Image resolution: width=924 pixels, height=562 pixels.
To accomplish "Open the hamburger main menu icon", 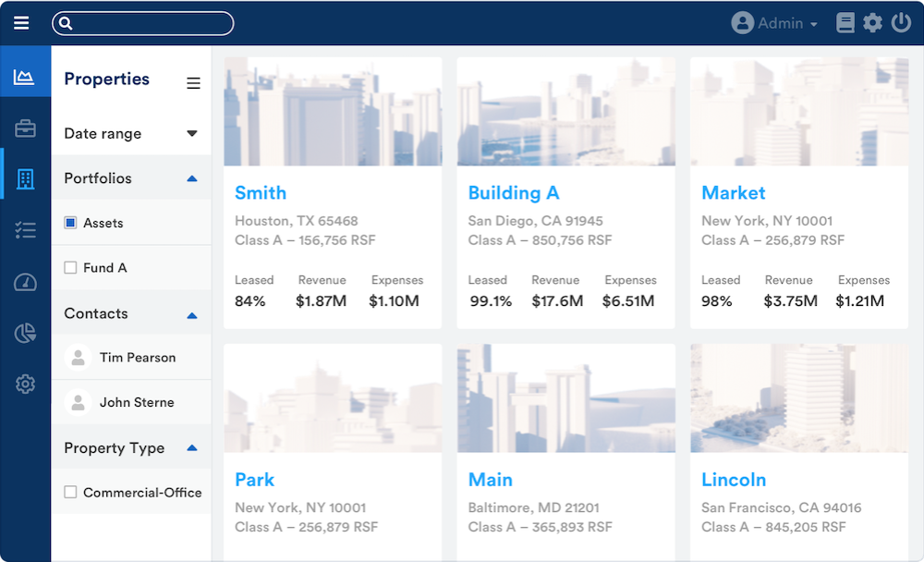I will (x=21, y=23).
